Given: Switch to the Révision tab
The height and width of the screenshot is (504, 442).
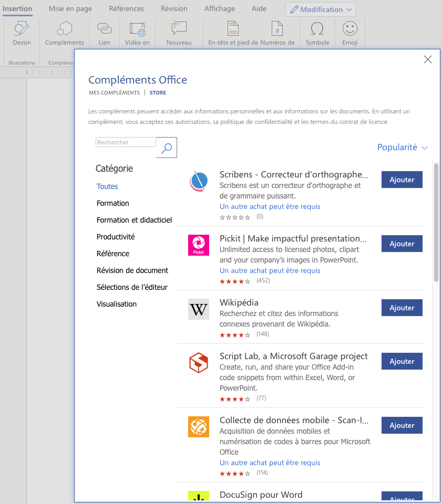Looking at the screenshot, I should pos(174,9).
